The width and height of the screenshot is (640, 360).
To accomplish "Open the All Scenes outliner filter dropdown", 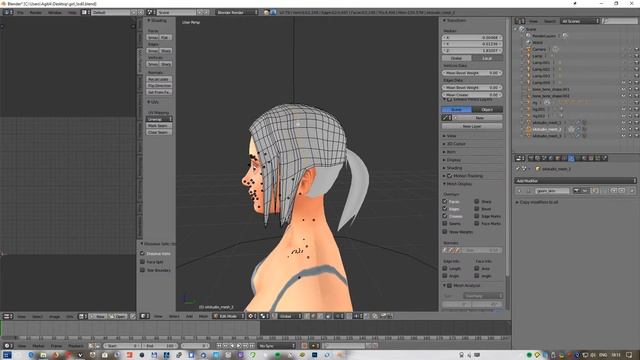I will point(580,21).
